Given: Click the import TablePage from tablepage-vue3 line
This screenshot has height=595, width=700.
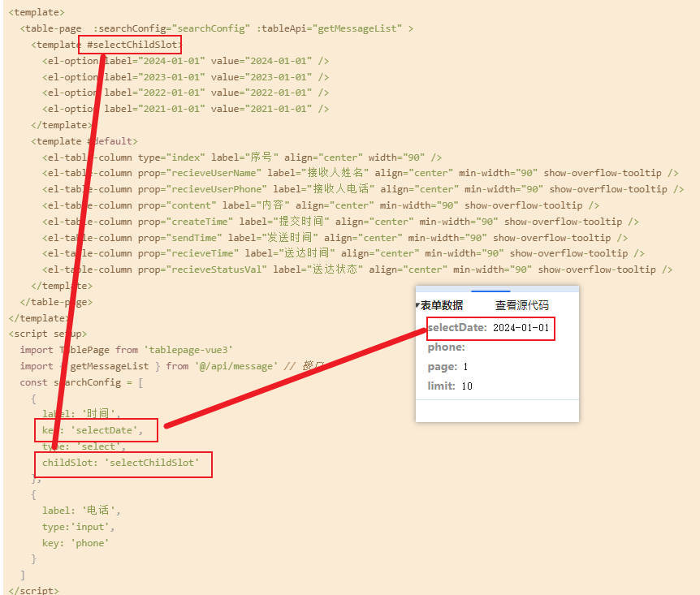Looking at the screenshot, I should point(127,350).
